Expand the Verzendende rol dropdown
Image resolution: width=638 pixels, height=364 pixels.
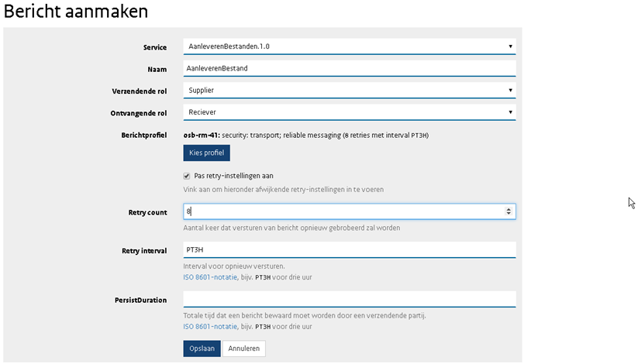[x=350, y=91]
